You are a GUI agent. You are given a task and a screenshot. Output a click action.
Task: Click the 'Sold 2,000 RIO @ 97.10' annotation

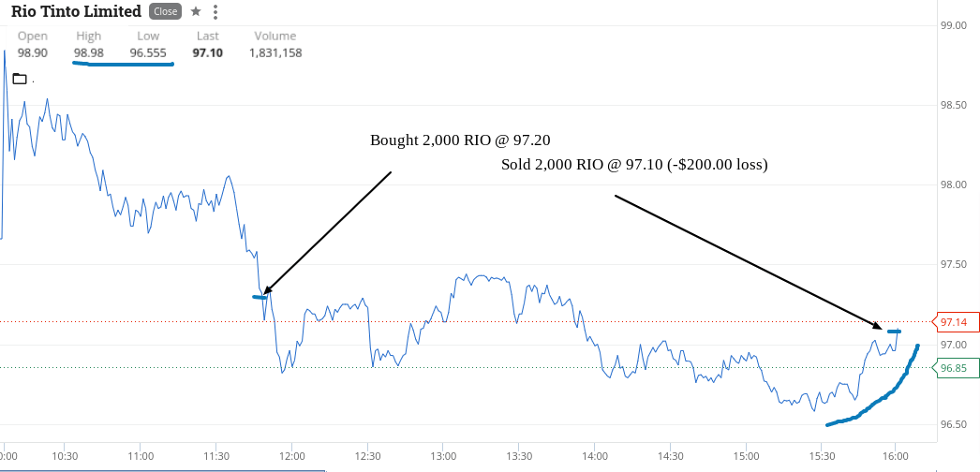[x=634, y=166]
